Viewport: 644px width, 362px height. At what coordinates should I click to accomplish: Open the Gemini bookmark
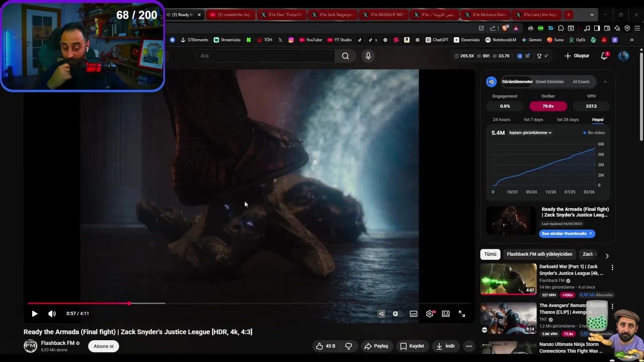[x=532, y=40]
